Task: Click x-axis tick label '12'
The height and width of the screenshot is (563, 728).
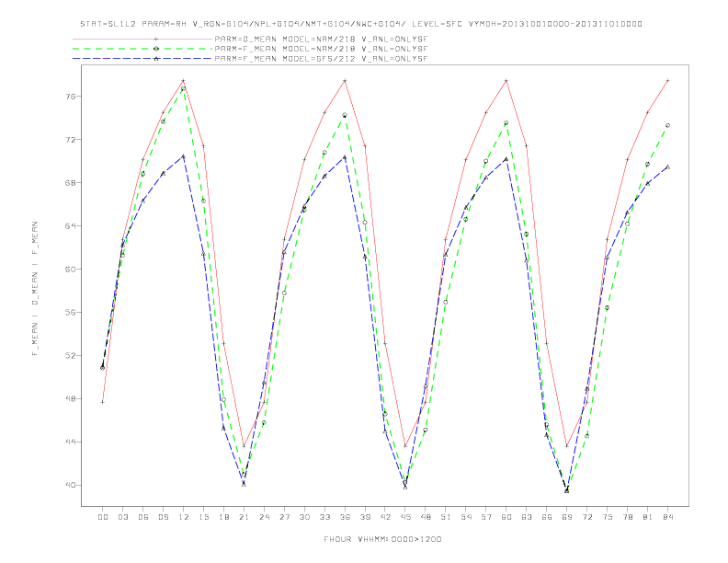Action: tap(184, 517)
